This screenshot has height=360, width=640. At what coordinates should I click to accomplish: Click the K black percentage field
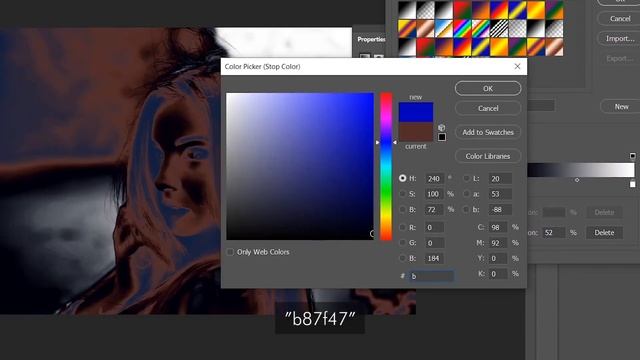pos(498,274)
